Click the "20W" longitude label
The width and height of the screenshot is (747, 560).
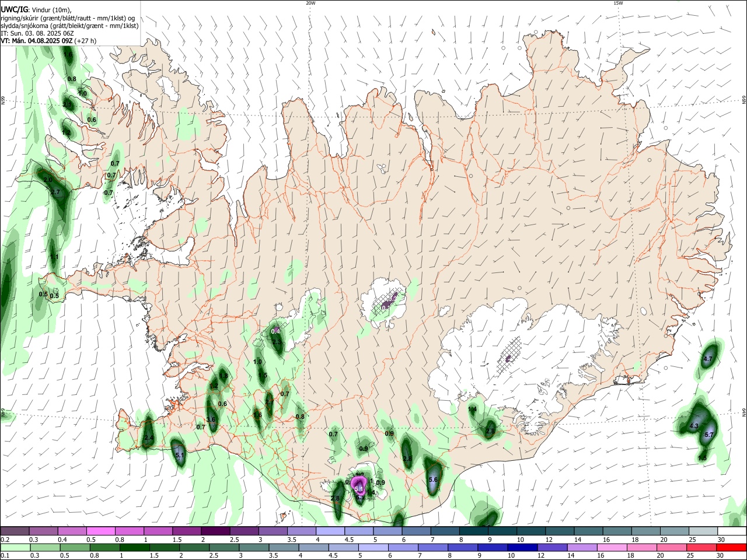click(310, 3)
